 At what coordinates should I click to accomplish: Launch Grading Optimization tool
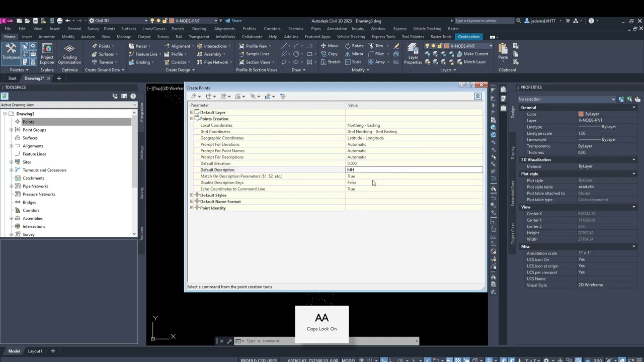(69, 54)
